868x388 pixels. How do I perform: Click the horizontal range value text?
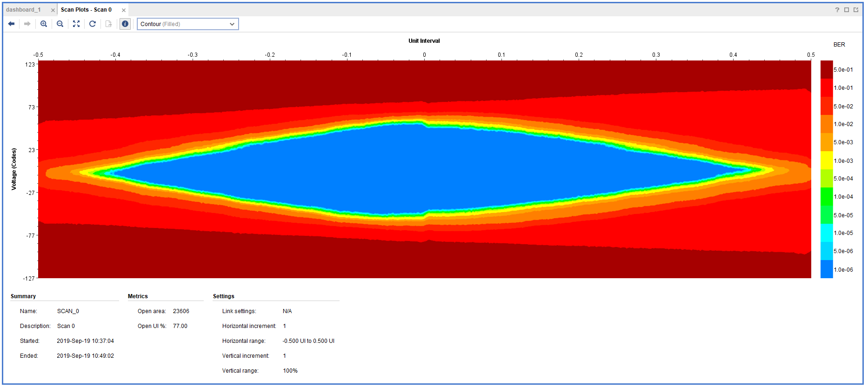308,341
